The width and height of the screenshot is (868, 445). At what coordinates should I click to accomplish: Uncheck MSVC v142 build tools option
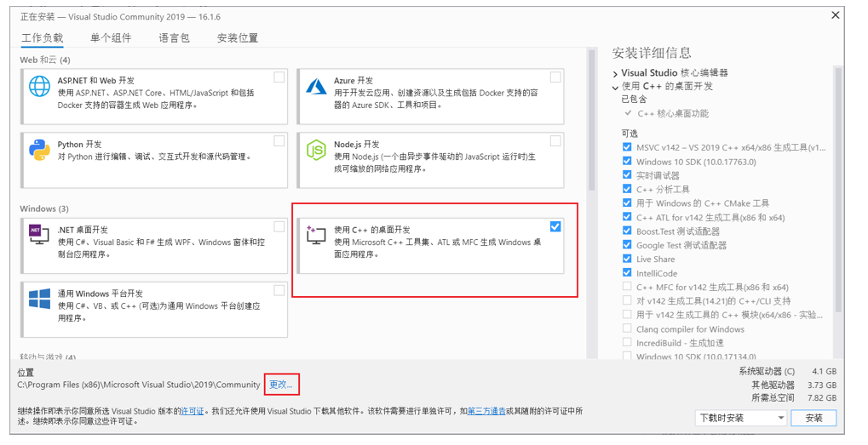point(627,147)
